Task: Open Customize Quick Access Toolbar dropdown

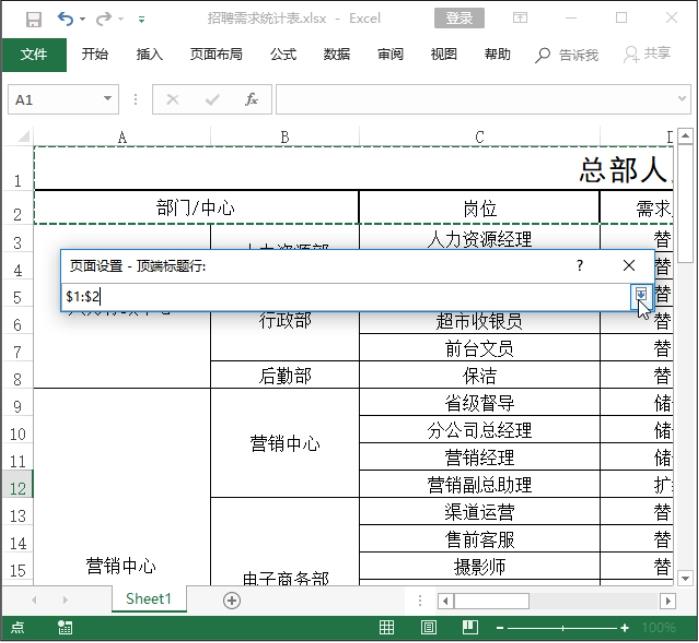Action: (141, 19)
